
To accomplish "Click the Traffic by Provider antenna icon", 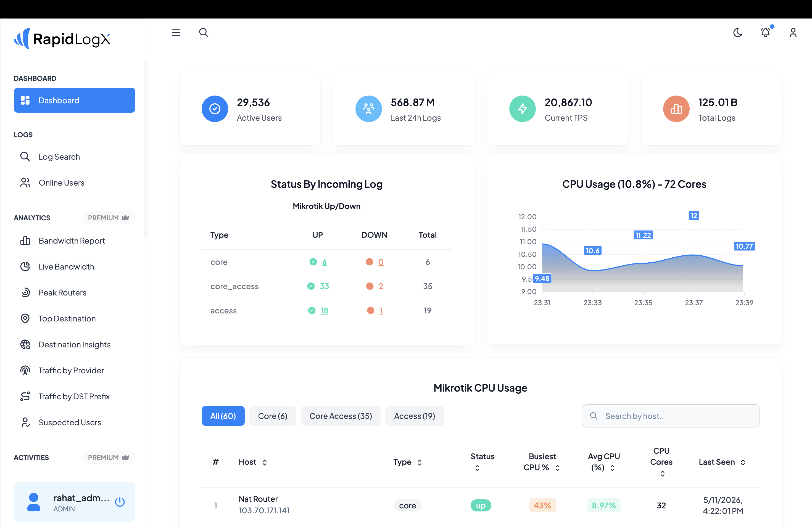I will point(25,370).
